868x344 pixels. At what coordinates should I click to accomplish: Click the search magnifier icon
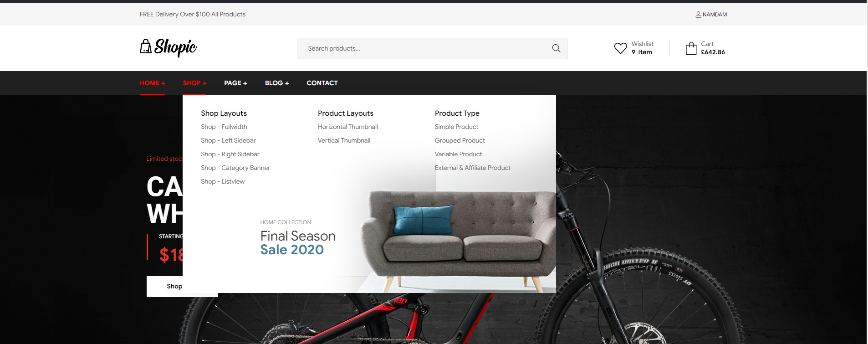click(x=556, y=48)
